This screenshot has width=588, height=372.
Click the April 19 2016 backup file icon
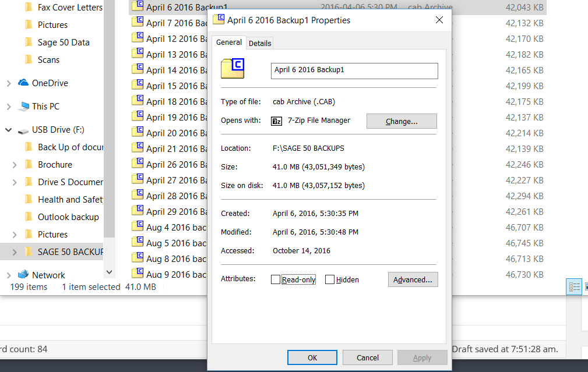pos(138,116)
